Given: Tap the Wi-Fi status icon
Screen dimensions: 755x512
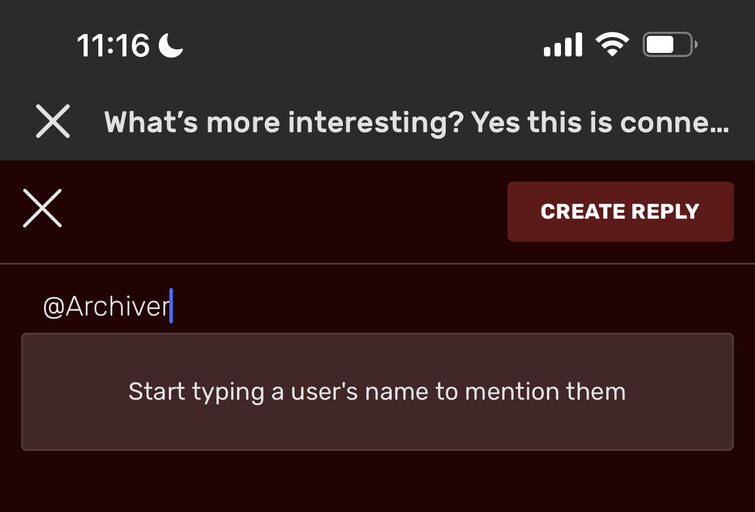Looking at the screenshot, I should (612, 45).
